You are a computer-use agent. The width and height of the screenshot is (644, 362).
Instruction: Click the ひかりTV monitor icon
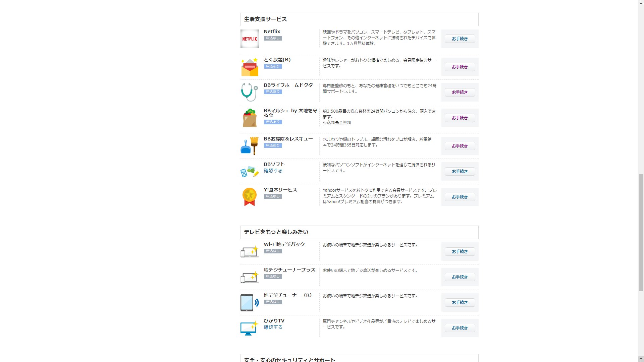pos(250,328)
